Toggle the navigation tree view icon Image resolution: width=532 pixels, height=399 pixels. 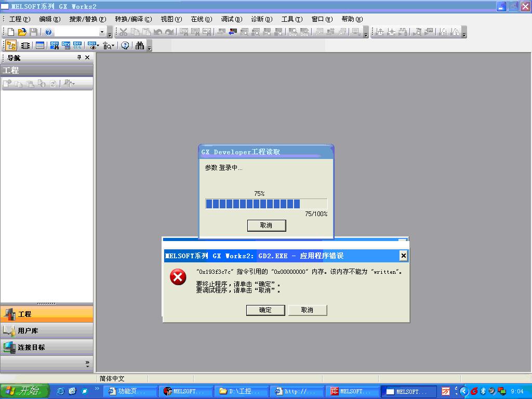[x=10, y=46]
